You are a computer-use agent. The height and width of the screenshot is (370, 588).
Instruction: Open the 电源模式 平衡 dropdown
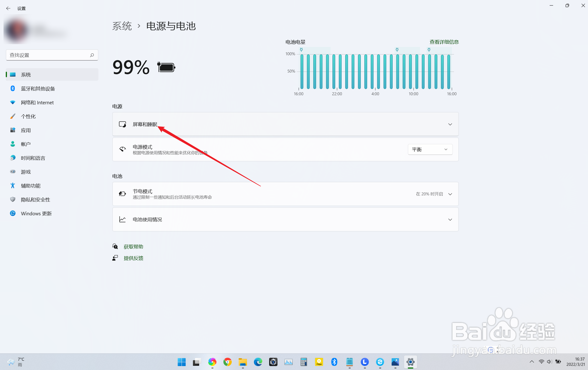pyautogui.click(x=430, y=149)
